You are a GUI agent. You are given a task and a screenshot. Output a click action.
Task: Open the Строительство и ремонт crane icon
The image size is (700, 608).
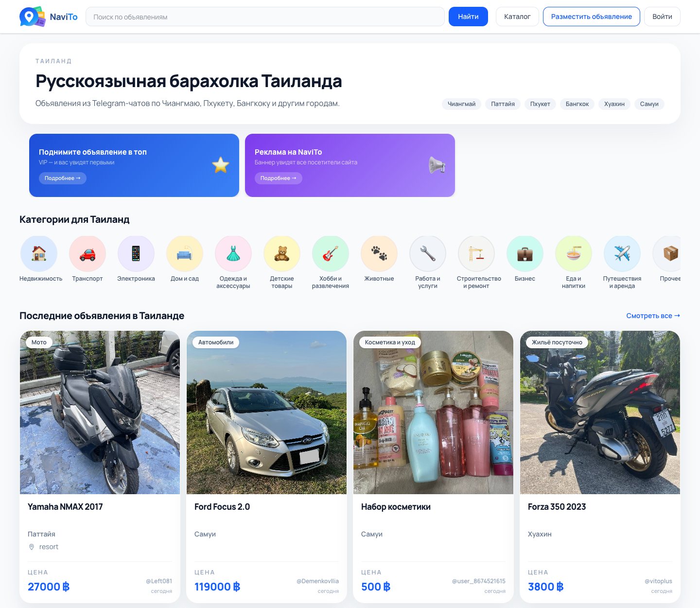click(476, 253)
